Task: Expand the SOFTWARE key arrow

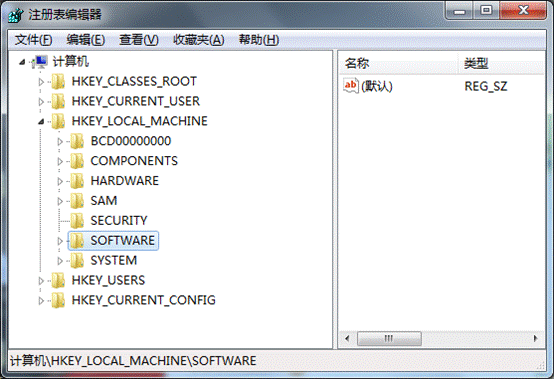Action: pos(60,241)
